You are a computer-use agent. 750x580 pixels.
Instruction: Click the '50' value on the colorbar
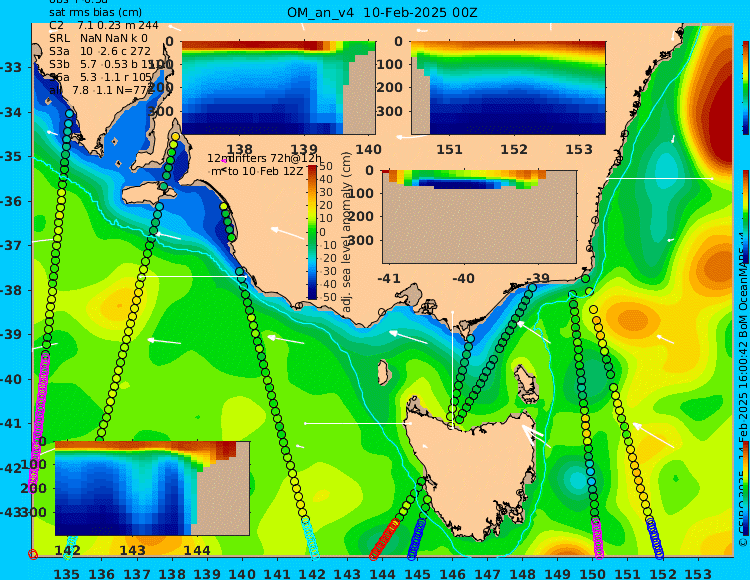pos(326,166)
